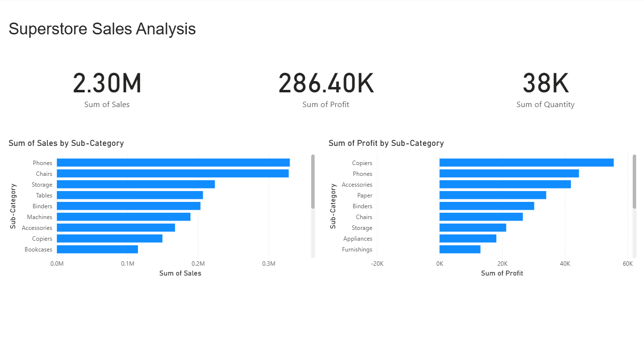Click the Sales chart vertical scrollbar
This screenshot has width=644, height=362.
coord(313,182)
